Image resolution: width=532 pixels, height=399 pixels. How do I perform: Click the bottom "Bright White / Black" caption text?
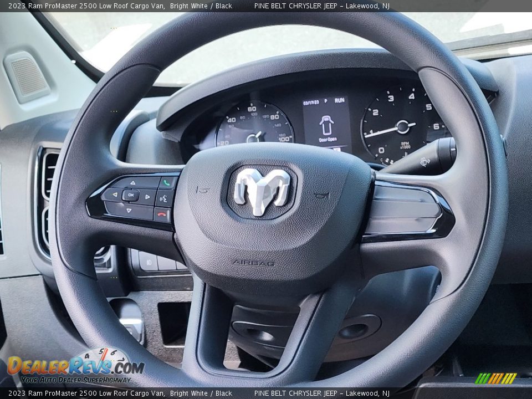point(201,393)
